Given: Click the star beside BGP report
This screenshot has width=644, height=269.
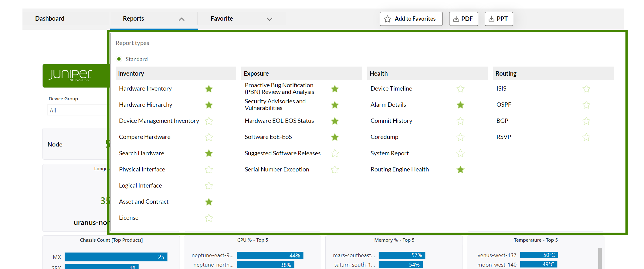Looking at the screenshot, I should tap(586, 121).
